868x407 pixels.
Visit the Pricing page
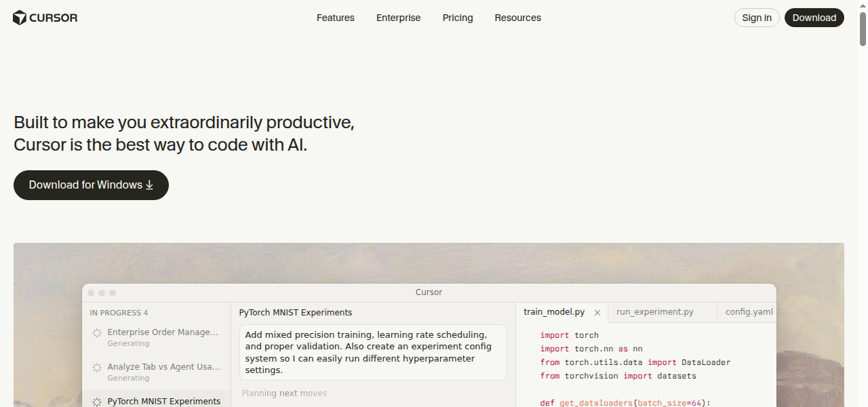pyautogui.click(x=457, y=18)
